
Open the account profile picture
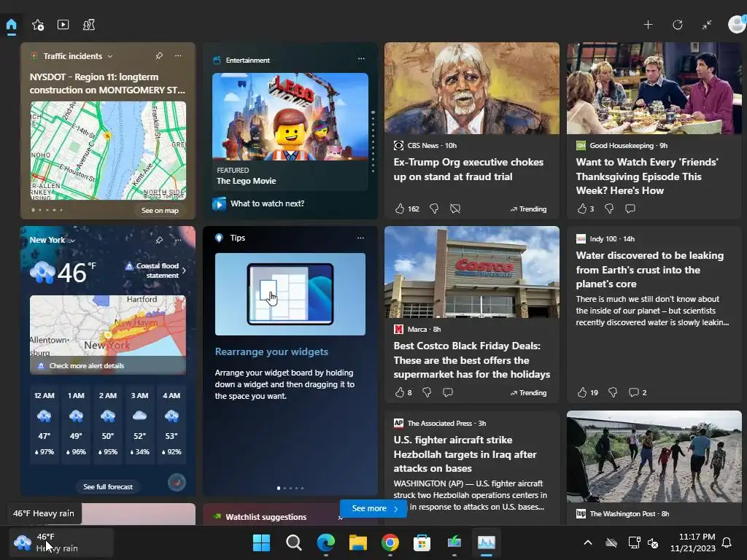point(737,24)
